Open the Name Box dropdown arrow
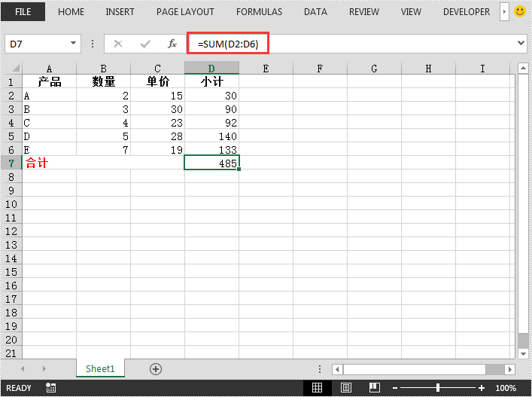532x397 pixels. click(73, 44)
